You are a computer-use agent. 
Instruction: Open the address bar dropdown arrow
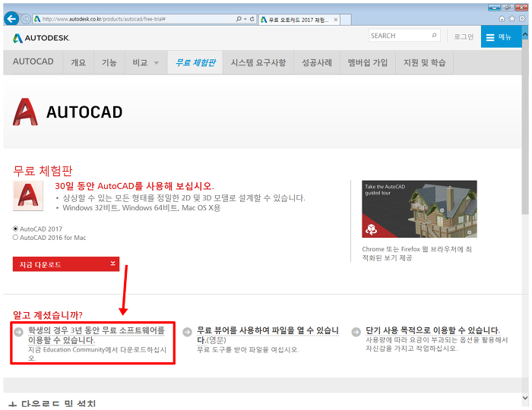(x=245, y=19)
